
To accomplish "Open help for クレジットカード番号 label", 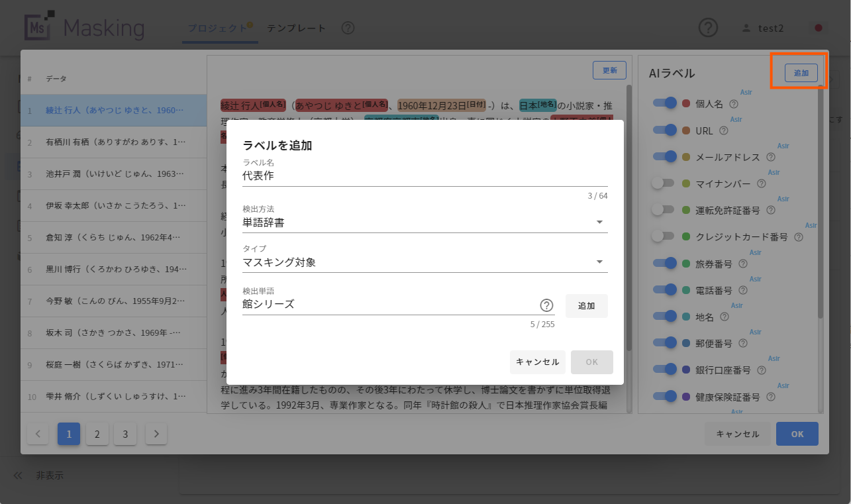I will pyautogui.click(x=798, y=236).
